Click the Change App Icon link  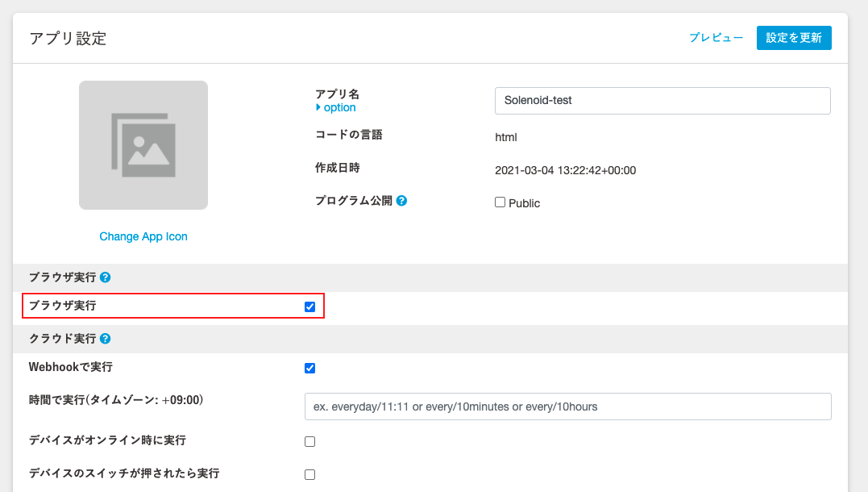coord(143,236)
